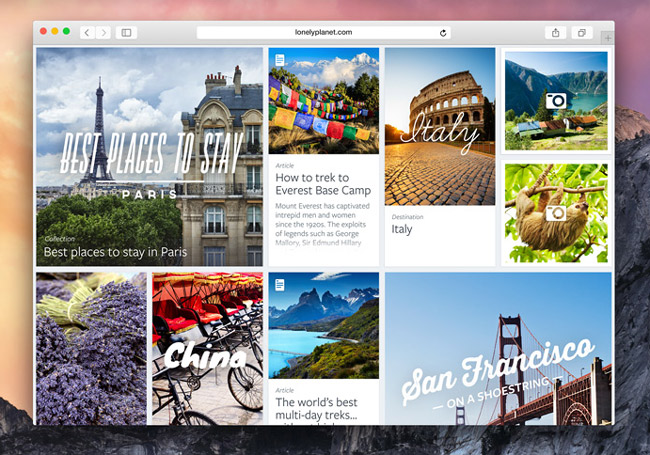Image resolution: width=650 pixels, height=455 pixels.
Task: Click the blue lake mountains image
Action: point(324,325)
